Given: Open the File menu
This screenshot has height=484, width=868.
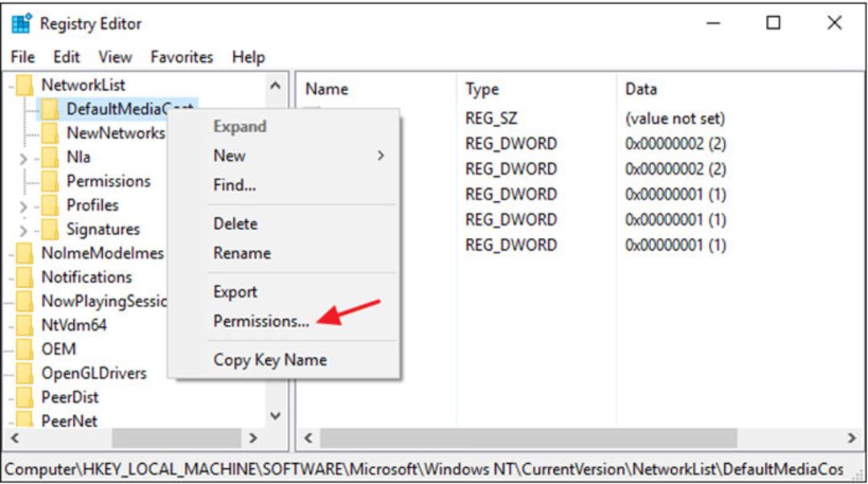Looking at the screenshot, I should coord(23,57).
